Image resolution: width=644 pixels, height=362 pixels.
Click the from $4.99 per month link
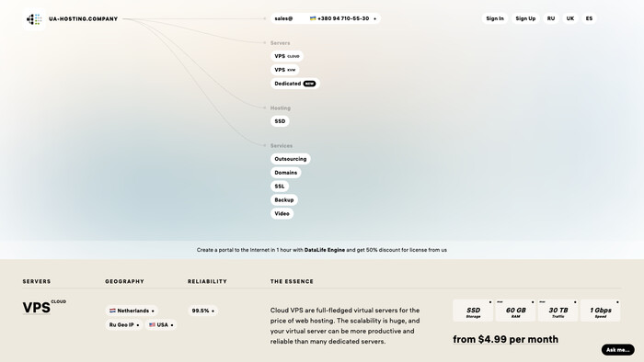[506, 339]
